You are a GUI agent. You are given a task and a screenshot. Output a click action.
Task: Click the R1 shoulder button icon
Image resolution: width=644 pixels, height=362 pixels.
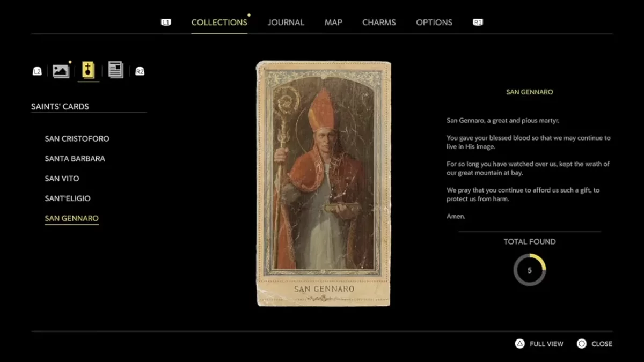(478, 23)
